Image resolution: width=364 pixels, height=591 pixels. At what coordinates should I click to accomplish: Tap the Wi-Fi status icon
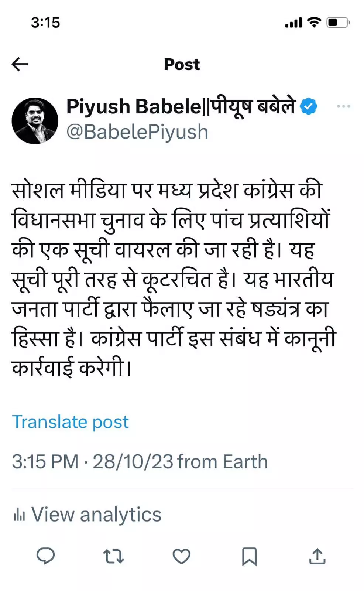coord(314,23)
